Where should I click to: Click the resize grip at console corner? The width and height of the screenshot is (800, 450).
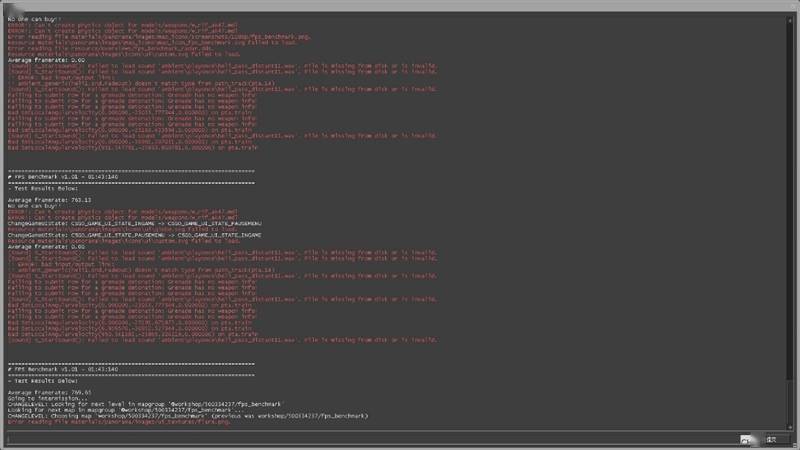pos(794,445)
